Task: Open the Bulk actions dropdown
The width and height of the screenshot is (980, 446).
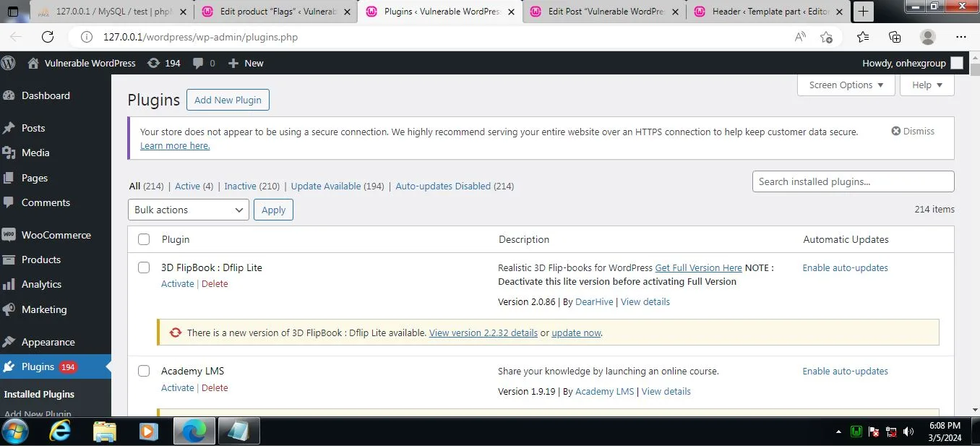Action: [x=189, y=210]
